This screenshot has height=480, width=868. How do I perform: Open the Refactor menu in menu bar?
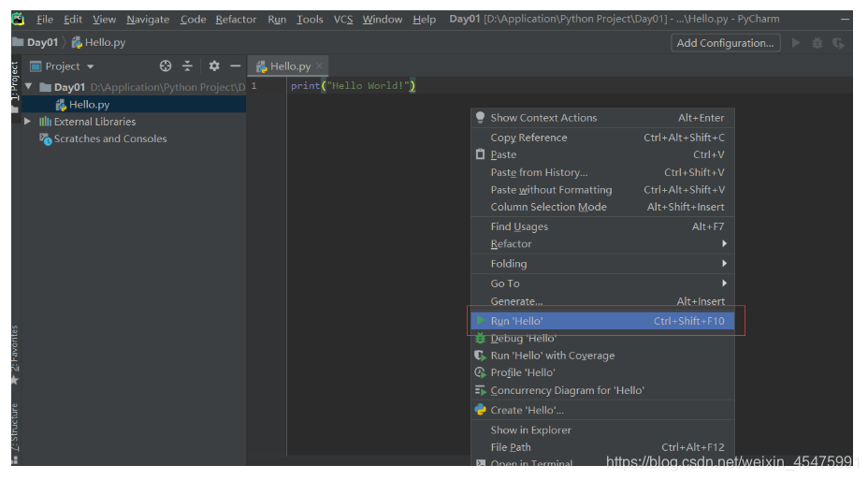pos(236,20)
